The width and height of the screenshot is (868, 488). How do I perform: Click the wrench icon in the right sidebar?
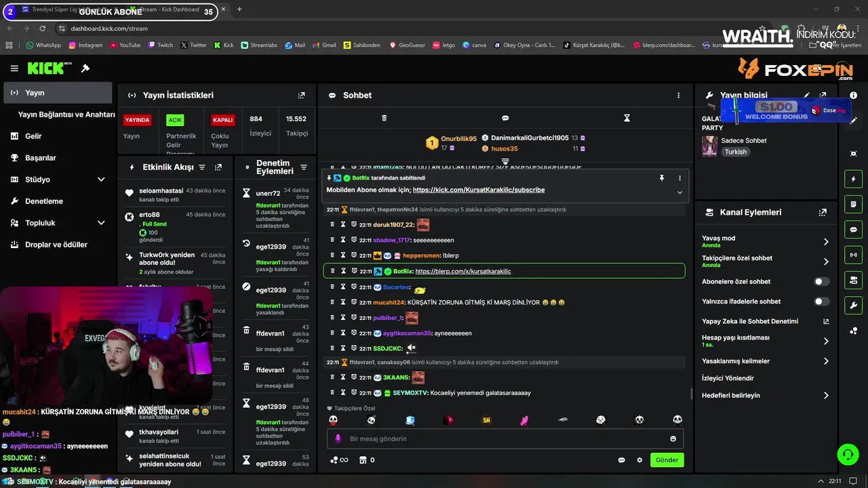[x=853, y=305]
